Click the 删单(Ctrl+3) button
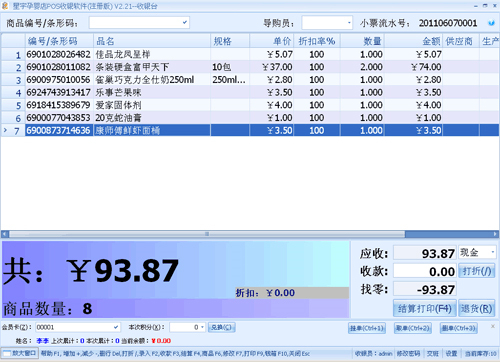The width and height of the screenshot is (500, 362). 459,328
